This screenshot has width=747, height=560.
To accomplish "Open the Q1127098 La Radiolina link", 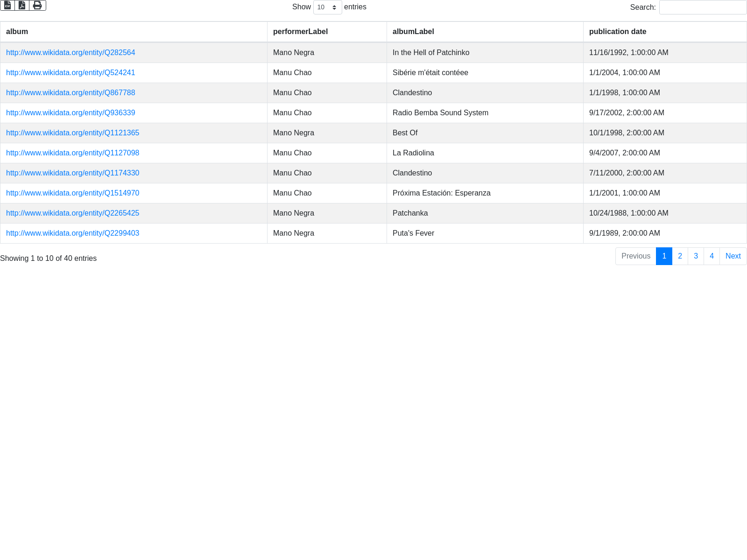I will [x=72, y=153].
